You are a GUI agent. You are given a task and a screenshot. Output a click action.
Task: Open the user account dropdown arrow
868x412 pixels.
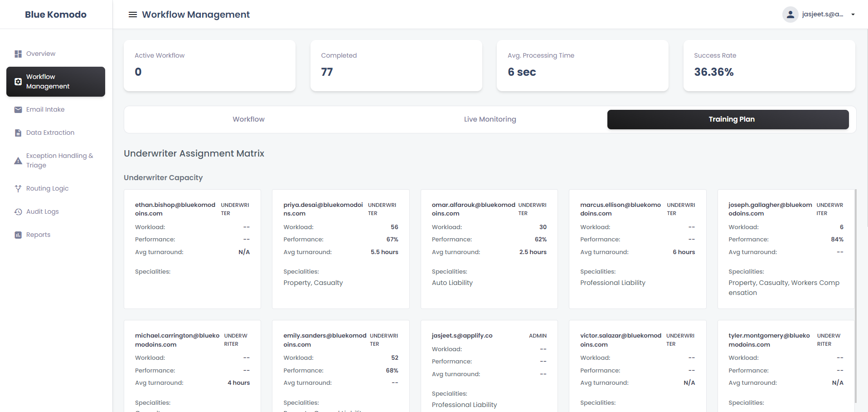pos(853,15)
